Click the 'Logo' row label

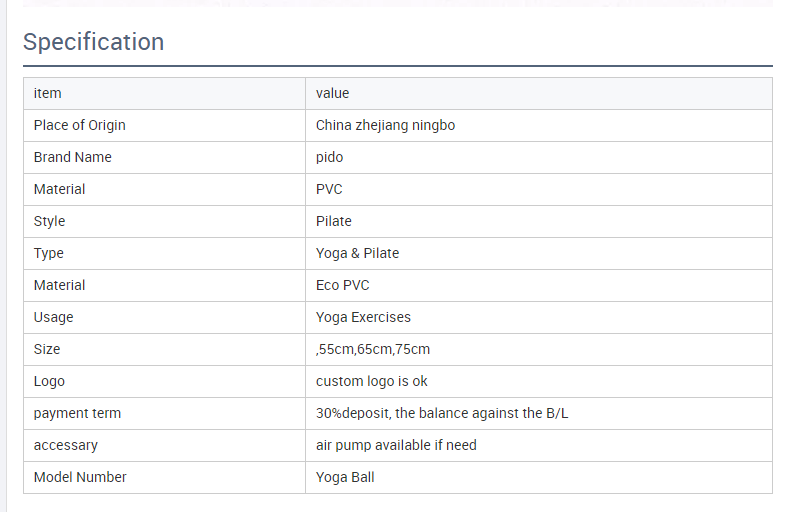pos(49,381)
